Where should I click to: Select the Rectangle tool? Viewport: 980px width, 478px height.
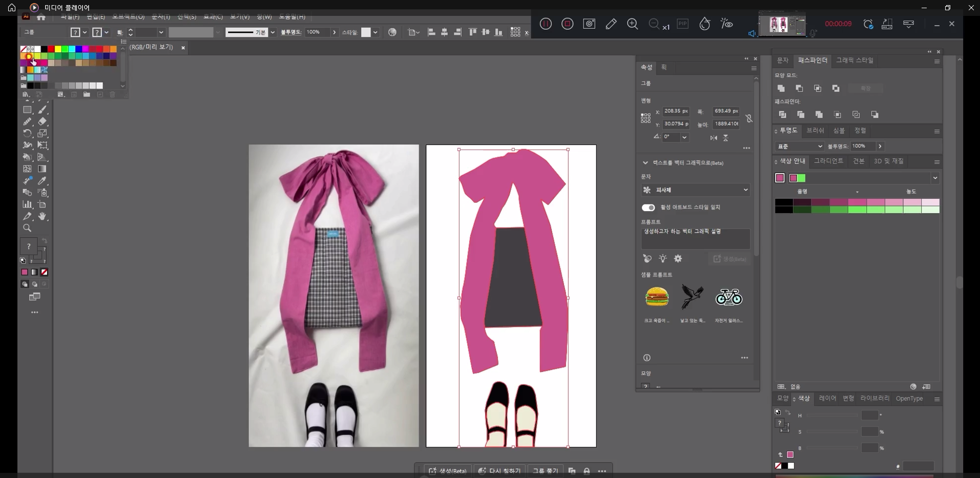[x=27, y=110]
